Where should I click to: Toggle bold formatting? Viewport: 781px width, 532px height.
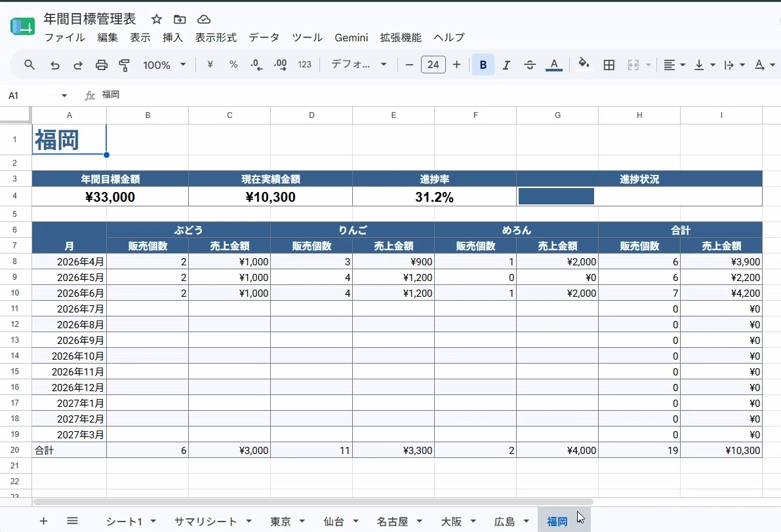click(x=483, y=65)
